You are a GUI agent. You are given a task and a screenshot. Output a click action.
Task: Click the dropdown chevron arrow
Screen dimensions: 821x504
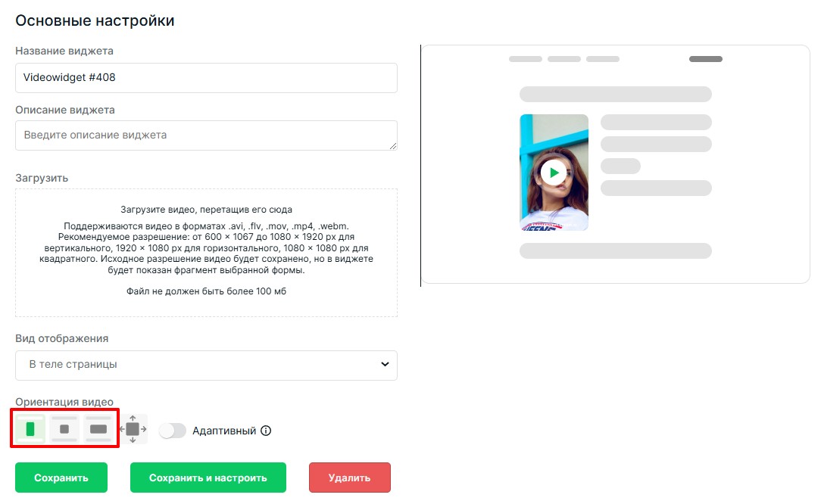[x=385, y=365]
